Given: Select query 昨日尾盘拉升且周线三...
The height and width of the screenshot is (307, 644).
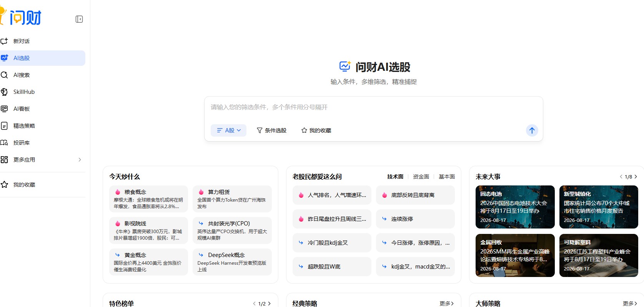Looking at the screenshot, I should pos(332,219).
